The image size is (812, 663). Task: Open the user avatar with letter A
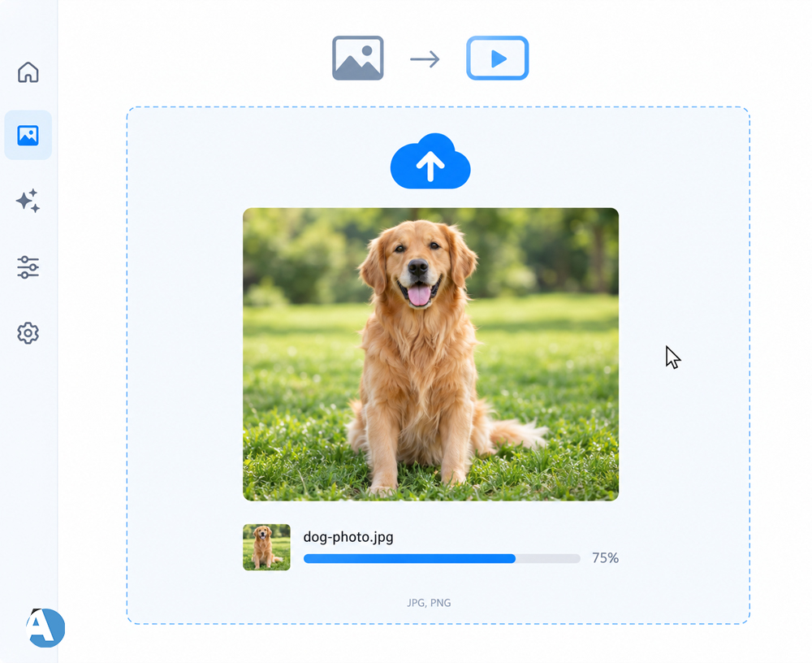(45, 628)
